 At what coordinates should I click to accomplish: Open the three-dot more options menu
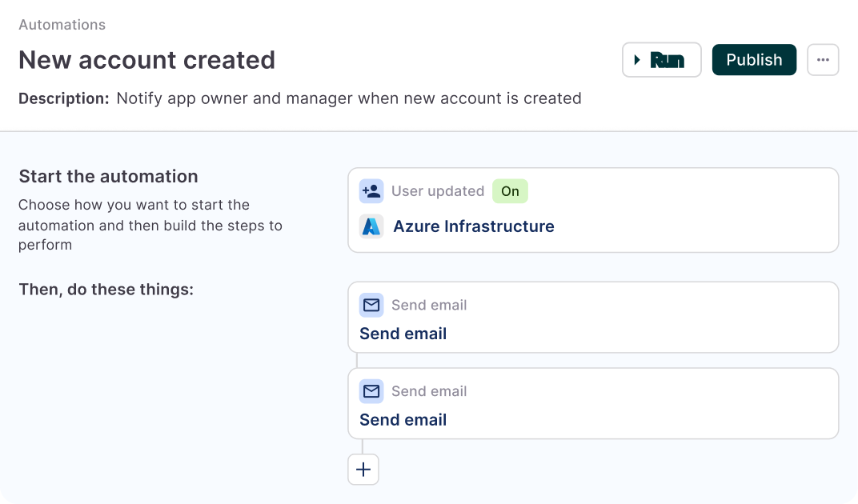coord(823,60)
